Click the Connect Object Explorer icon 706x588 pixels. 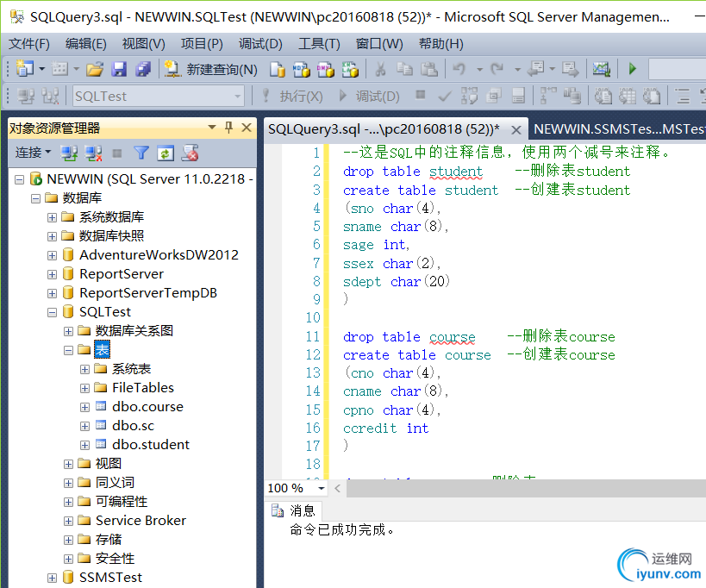click(x=69, y=153)
